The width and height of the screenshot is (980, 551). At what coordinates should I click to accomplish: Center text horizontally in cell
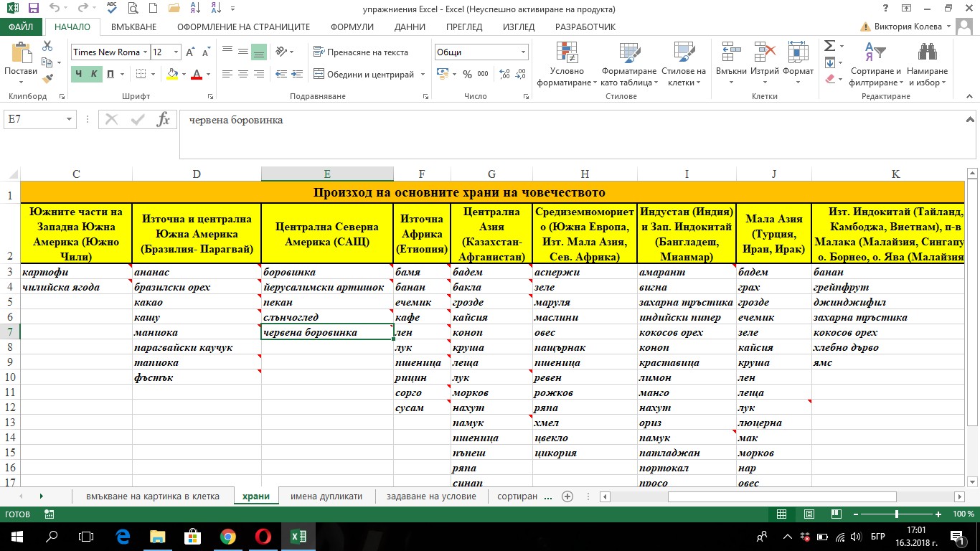click(x=243, y=74)
